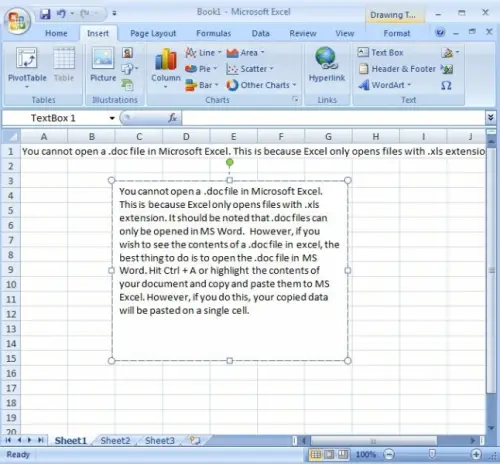The width and height of the screenshot is (500, 464).
Task: Add a Header & Footer
Action: click(397, 69)
